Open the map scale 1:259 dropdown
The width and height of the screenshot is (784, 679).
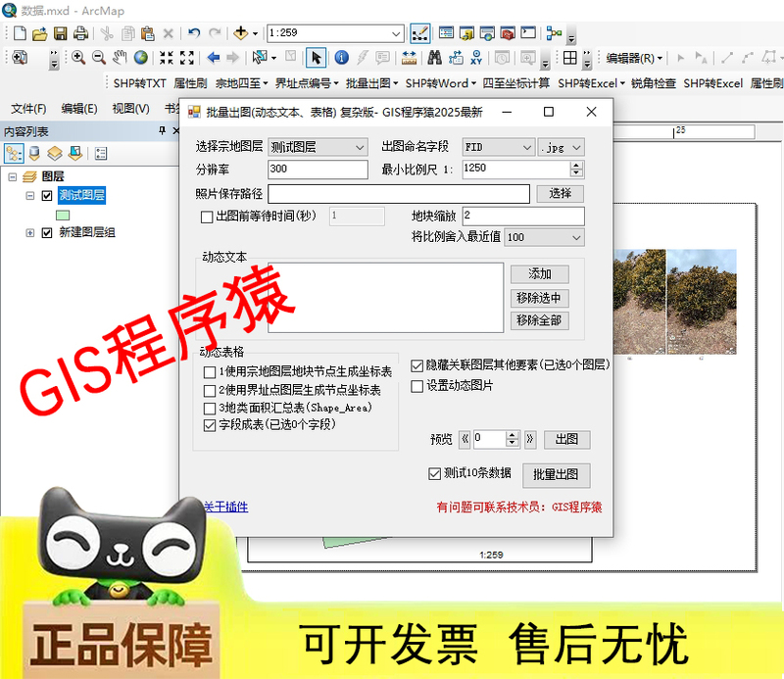coord(396,34)
